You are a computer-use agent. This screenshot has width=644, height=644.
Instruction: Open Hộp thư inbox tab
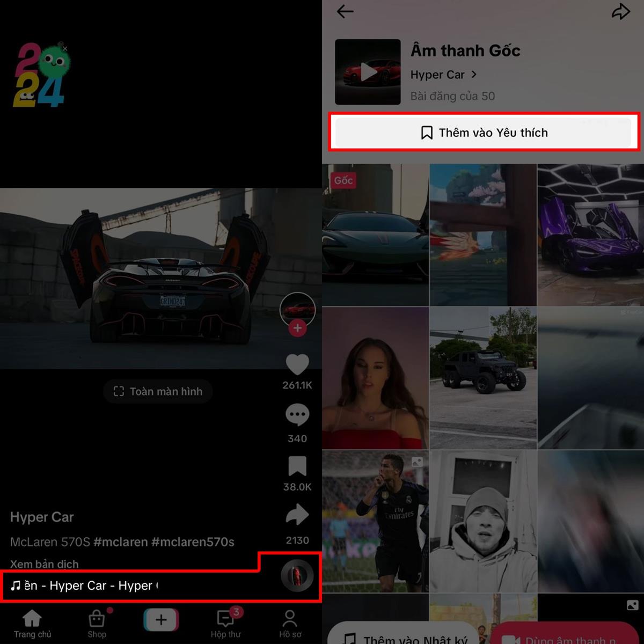pyautogui.click(x=225, y=624)
